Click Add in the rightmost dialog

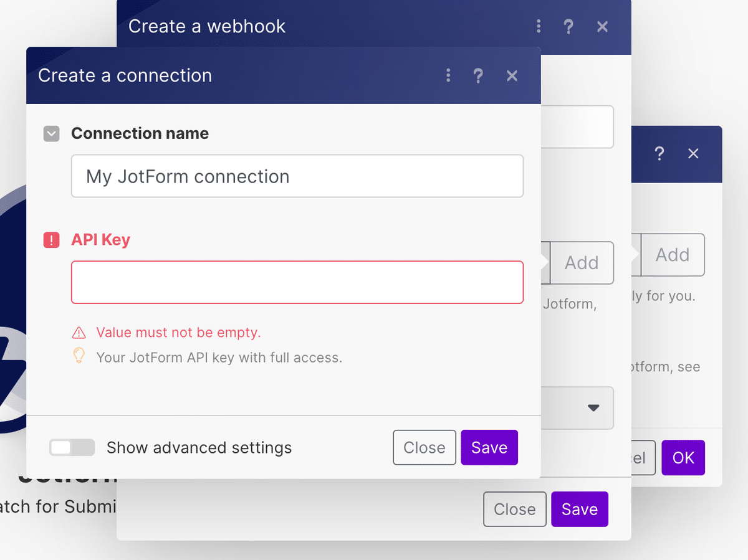(673, 255)
